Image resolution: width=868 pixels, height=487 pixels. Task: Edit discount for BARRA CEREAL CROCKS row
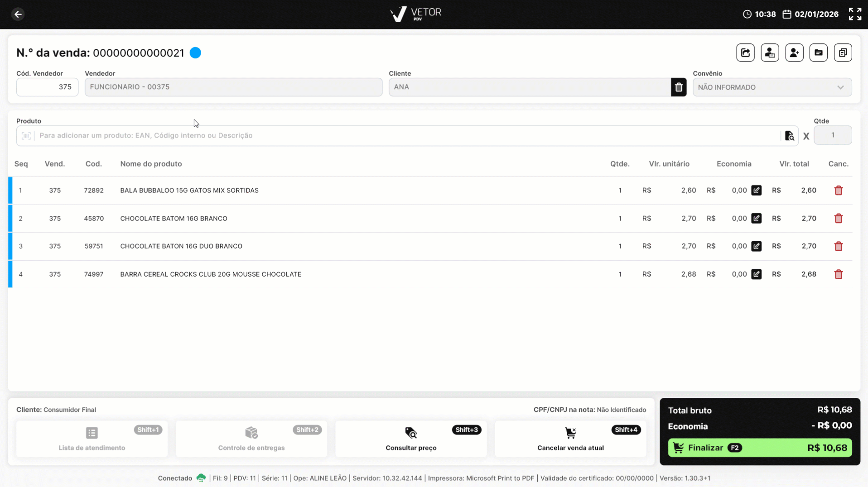(x=756, y=274)
